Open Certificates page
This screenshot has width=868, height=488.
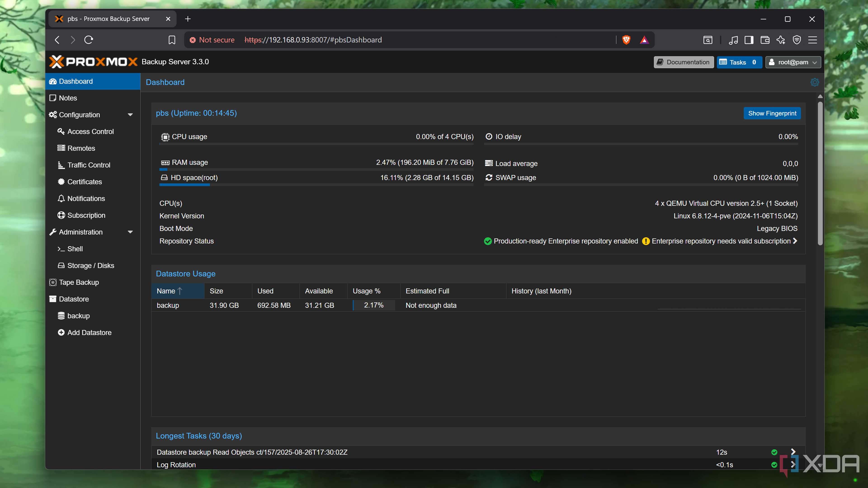pyautogui.click(x=93, y=182)
